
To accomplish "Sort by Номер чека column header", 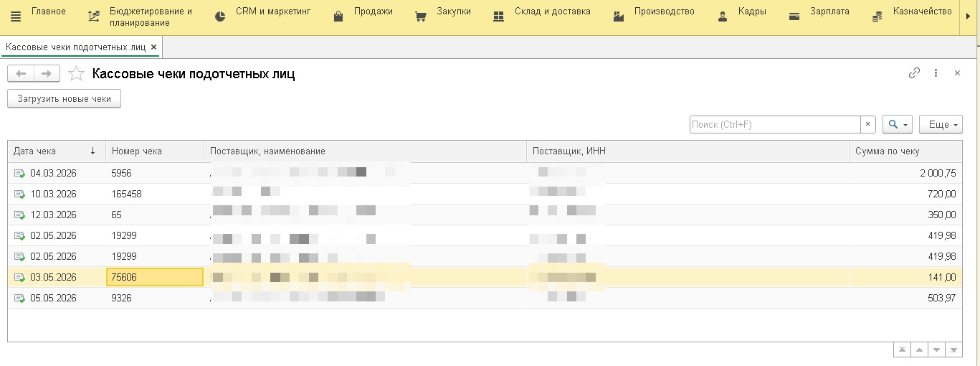I will pyautogui.click(x=155, y=151).
